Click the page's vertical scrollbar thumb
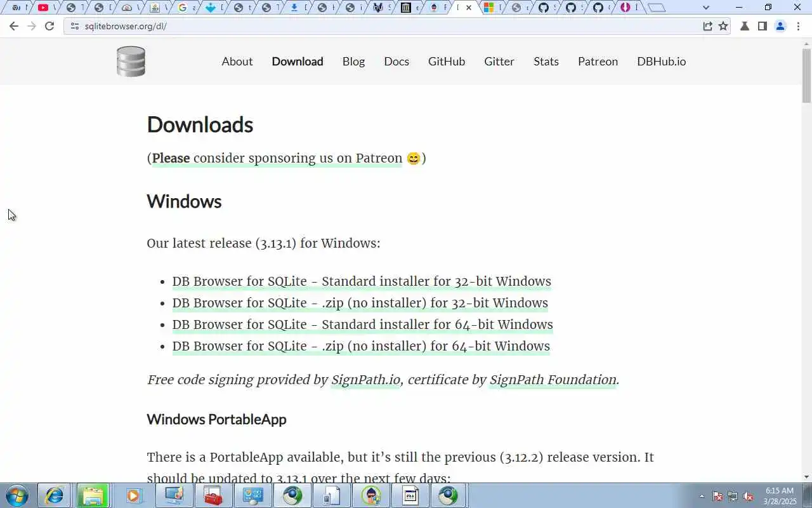This screenshot has height=508, width=812. (x=807, y=75)
